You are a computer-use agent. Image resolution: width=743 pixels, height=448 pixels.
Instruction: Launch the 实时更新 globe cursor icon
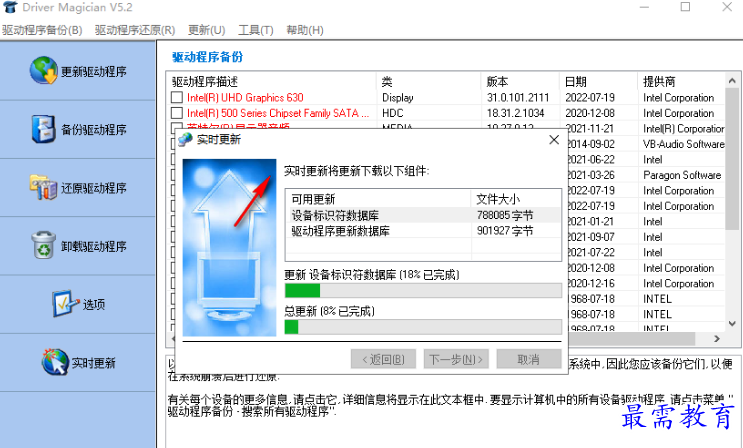point(54,362)
